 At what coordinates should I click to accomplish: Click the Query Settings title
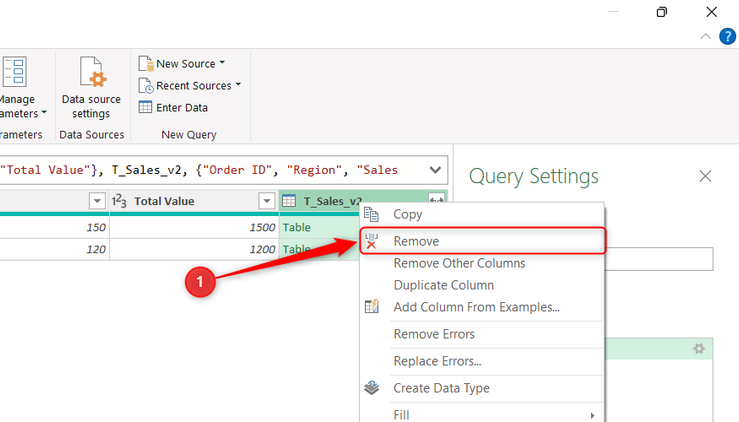pyautogui.click(x=534, y=177)
